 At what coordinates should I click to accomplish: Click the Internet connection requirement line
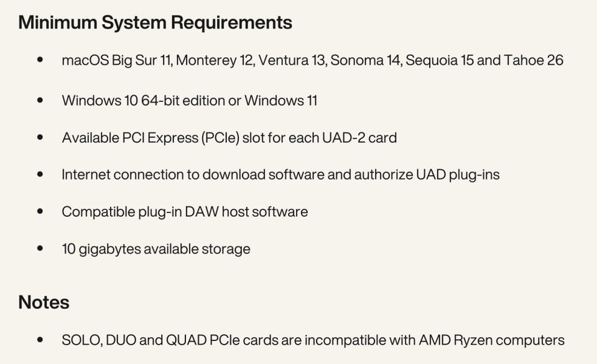[280, 175]
